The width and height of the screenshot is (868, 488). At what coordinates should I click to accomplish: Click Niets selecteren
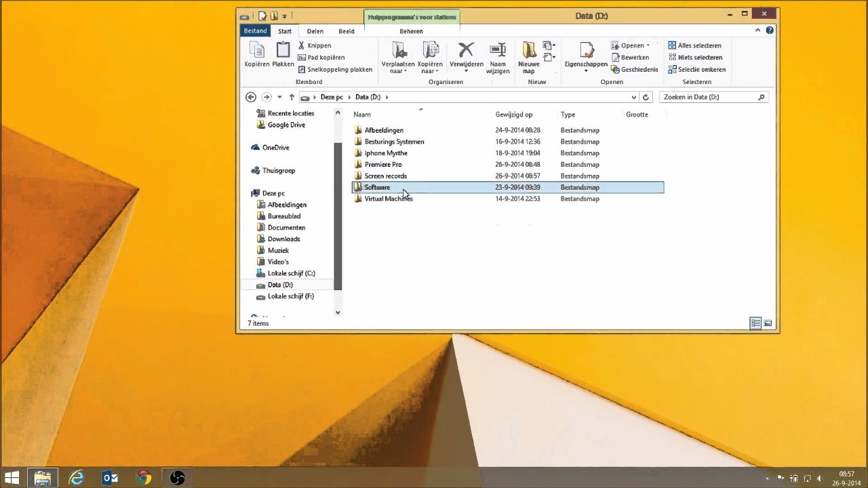pyautogui.click(x=694, y=58)
